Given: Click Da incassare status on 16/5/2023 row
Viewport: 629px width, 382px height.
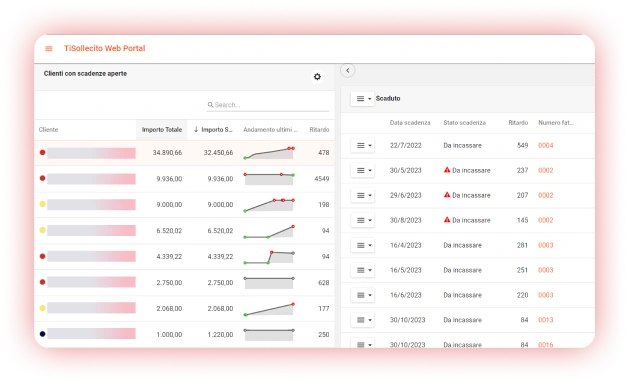Looking at the screenshot, I should pyautogui.click(x=463, y=270).
